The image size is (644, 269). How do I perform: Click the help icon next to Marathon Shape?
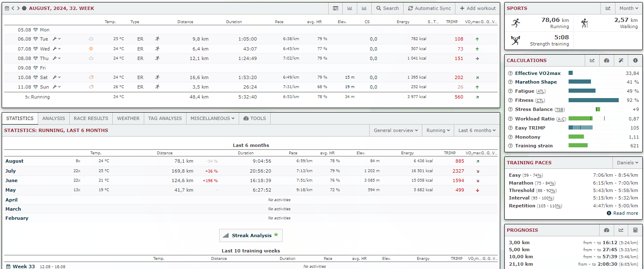click(x=510, y=82)
